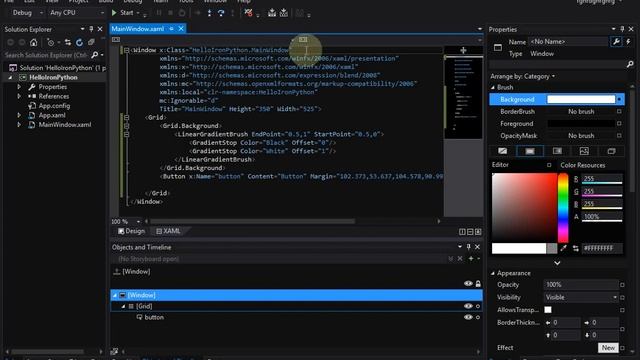Image resolution: width=640 pixels, height=360 pixels.
Task: Open the Events lightning bolt view
Action: coord(628,42)
